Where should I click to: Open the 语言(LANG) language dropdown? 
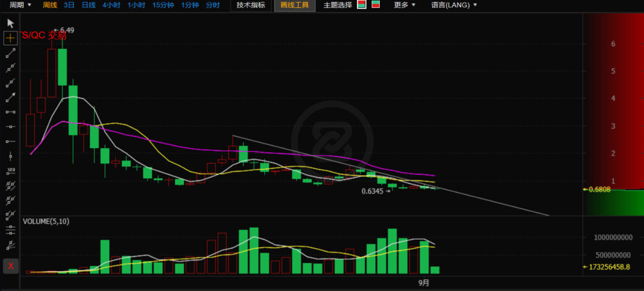coord(454,5)
